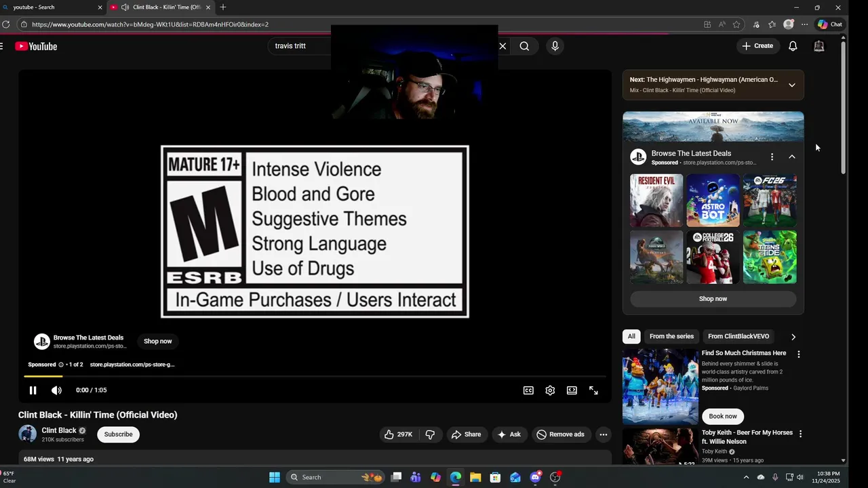Viewport: 868px width, 488px height.
Task: Clear the search box with the X
Action: coord(502,46)
